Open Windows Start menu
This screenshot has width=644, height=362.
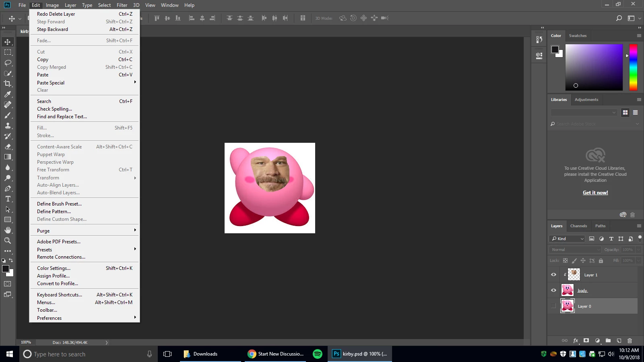pyautogui.click(x=10, y=354)
